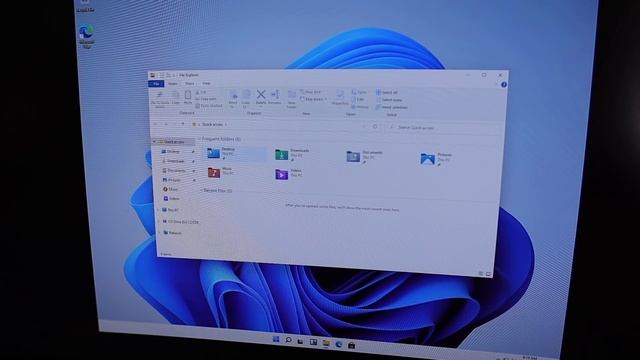Open the Copy to dropdown
Image resolution: width=640 pixels, height=360 pixels.
[246, 99]
